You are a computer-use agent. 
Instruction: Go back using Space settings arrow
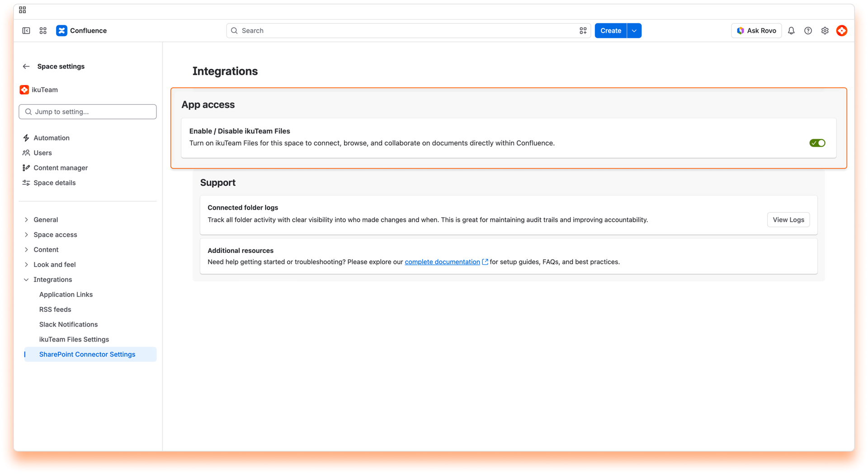[x=26, y=66]
